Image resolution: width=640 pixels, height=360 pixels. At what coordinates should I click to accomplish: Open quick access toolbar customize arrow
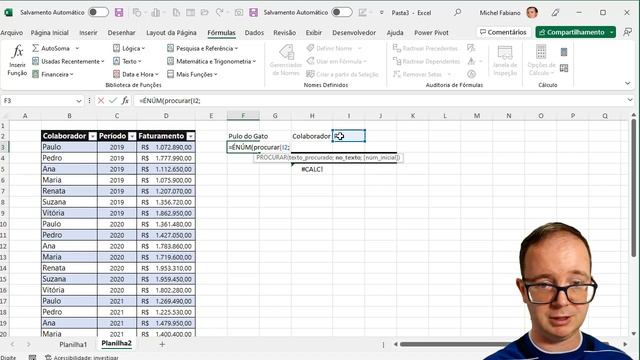point(382,13)
